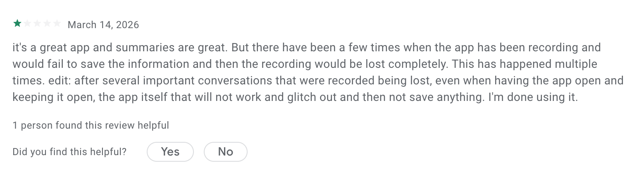Click the "Did you find this helpful?" label
Image resolution: width=644 pixels, height=182 pixels.
coord(69,152)
